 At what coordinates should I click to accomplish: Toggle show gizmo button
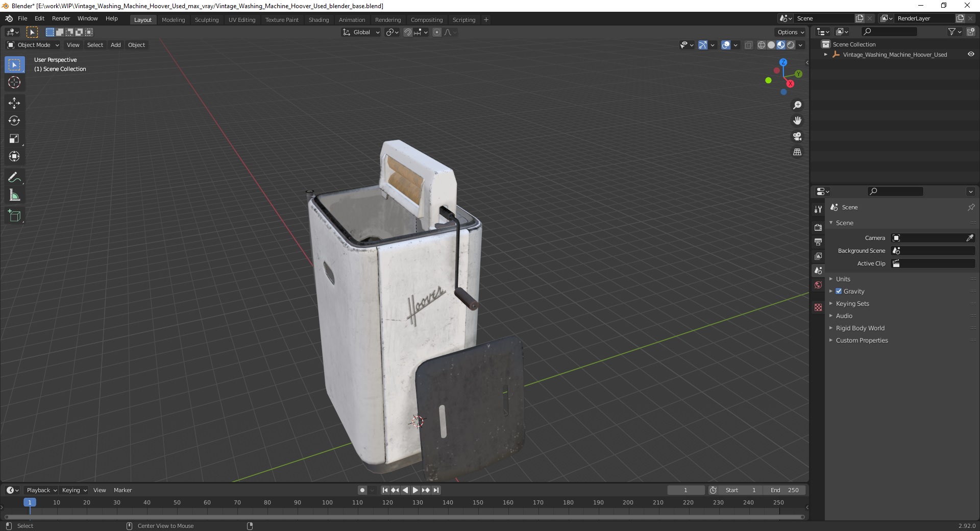(x=703, y=45)
